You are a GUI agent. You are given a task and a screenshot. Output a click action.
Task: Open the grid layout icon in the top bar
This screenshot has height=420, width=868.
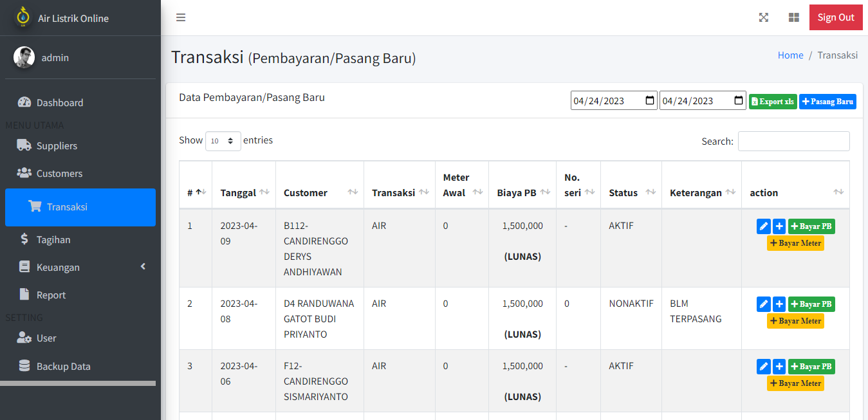pos(793,17)
